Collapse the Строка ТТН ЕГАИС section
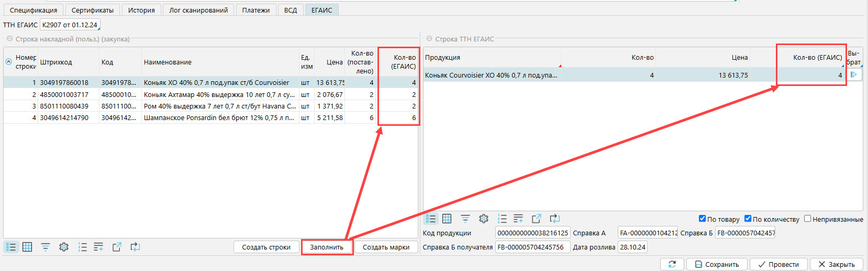Image resolution: width=868 pixels, height=271 pixels. tap(429, 39)
